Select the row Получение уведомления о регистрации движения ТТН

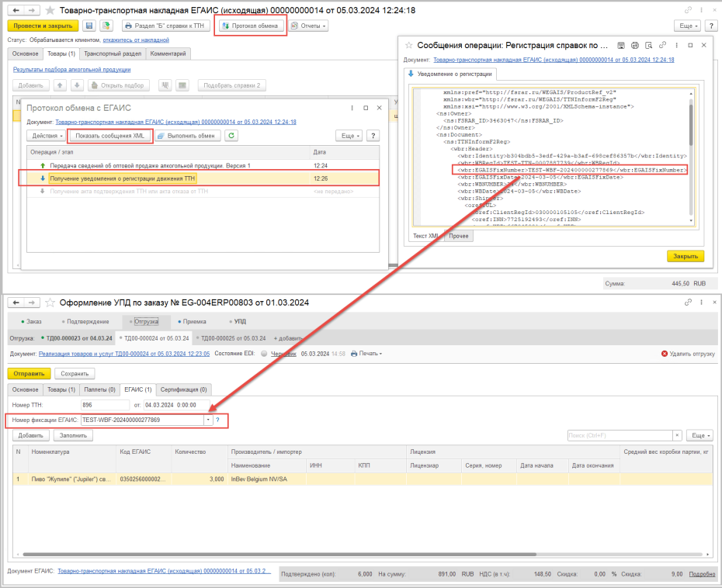click(203, 178)
